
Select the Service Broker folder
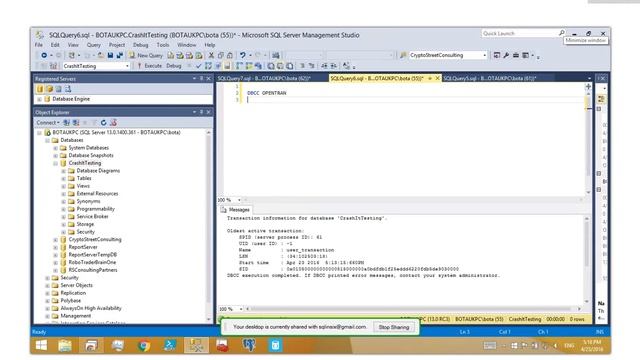(93, 217)
